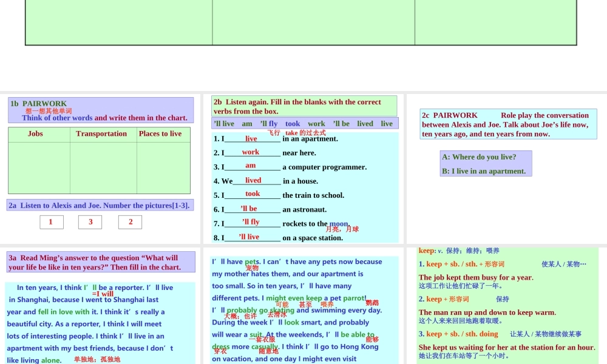Image resolution: width=607 pixels, height=364 pixels.
Task: Select the 2b Listen again instruction box
Action: point(304,106)
